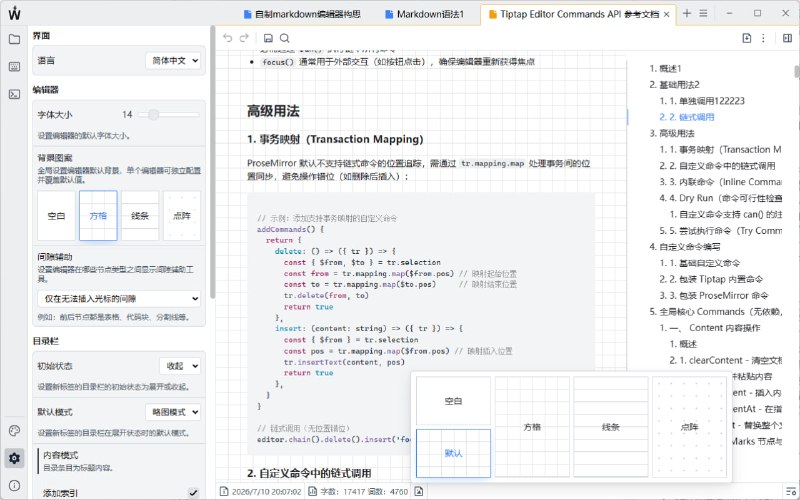Image resolution: width=800 pixels, height=500 pixels.
Task: Open the tab list hamburger menu
Action: tap(704, 14)
